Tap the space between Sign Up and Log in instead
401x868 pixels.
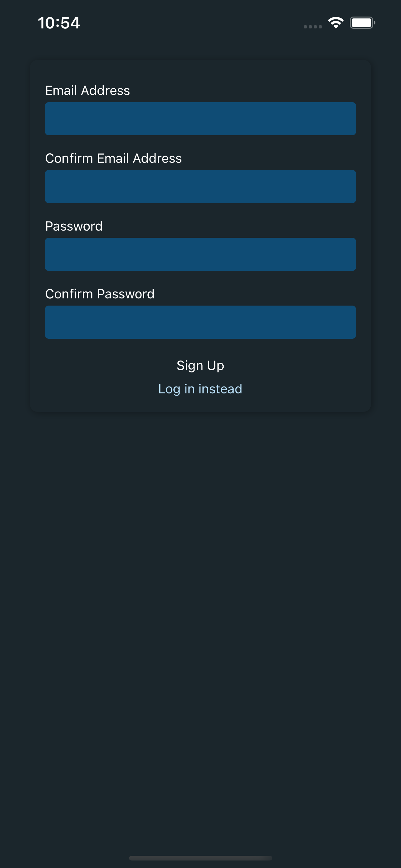tap(200, 377)
